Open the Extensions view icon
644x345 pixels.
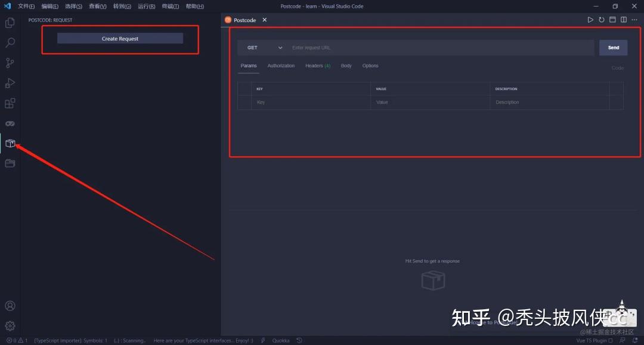tap(10, 103)
